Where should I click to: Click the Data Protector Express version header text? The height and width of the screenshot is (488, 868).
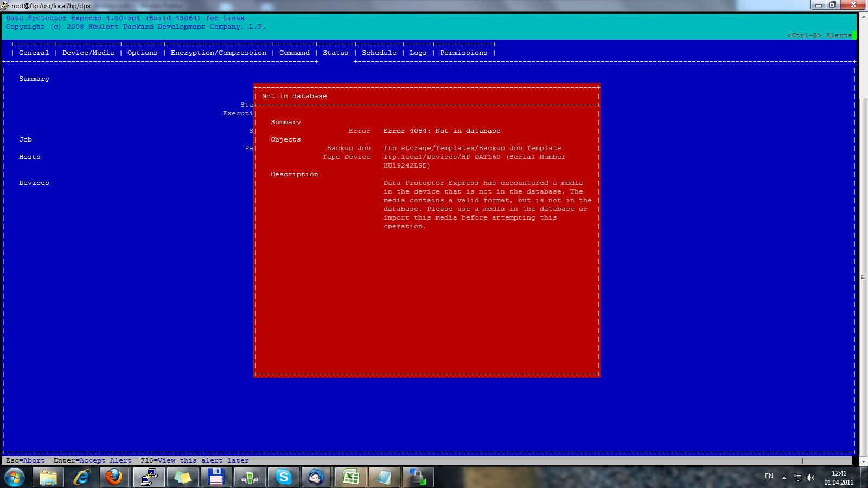coord(125,18)
